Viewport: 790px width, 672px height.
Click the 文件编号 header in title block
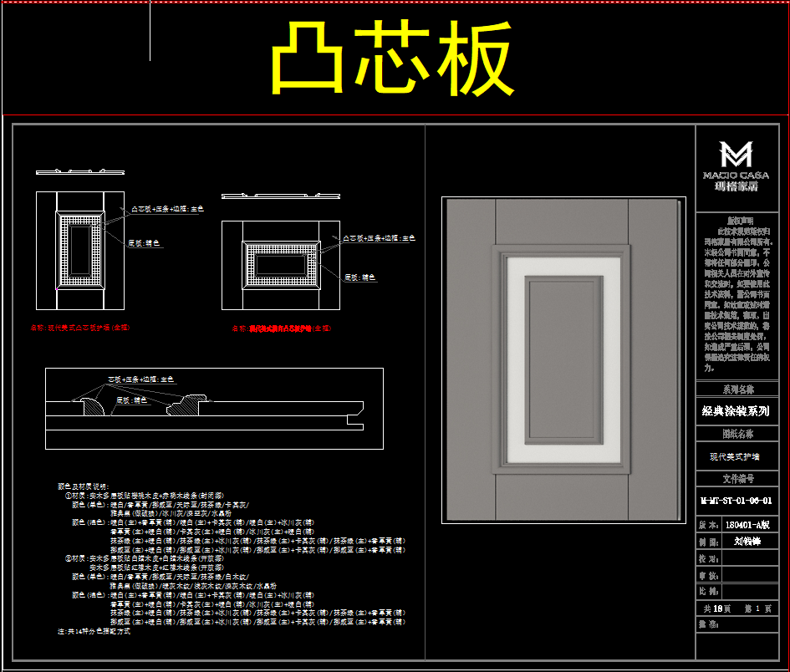736,479
